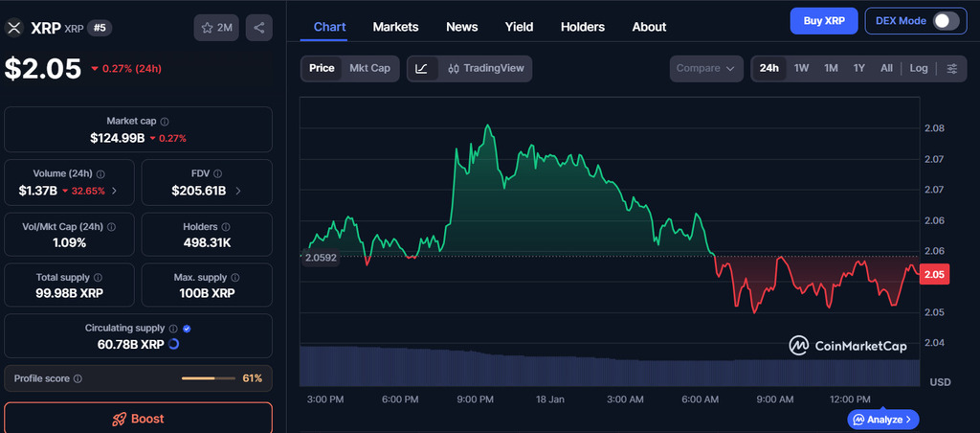This screenshot has height=433, width=980.
Task: Open the Compare dropdown
Action: coord(706,68)
